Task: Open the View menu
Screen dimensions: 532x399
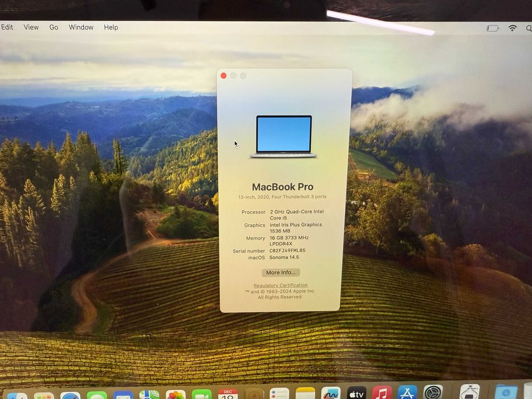Action: (x=31, y=27)
